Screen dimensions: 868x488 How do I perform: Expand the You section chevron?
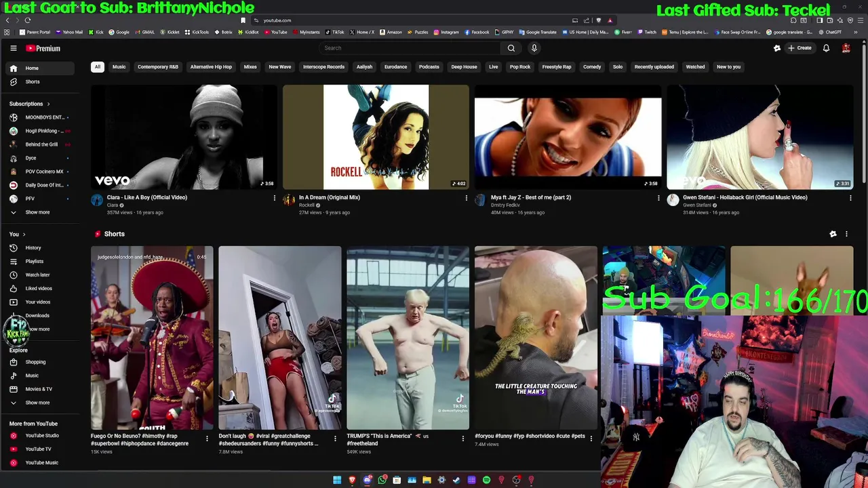[24, 235]
